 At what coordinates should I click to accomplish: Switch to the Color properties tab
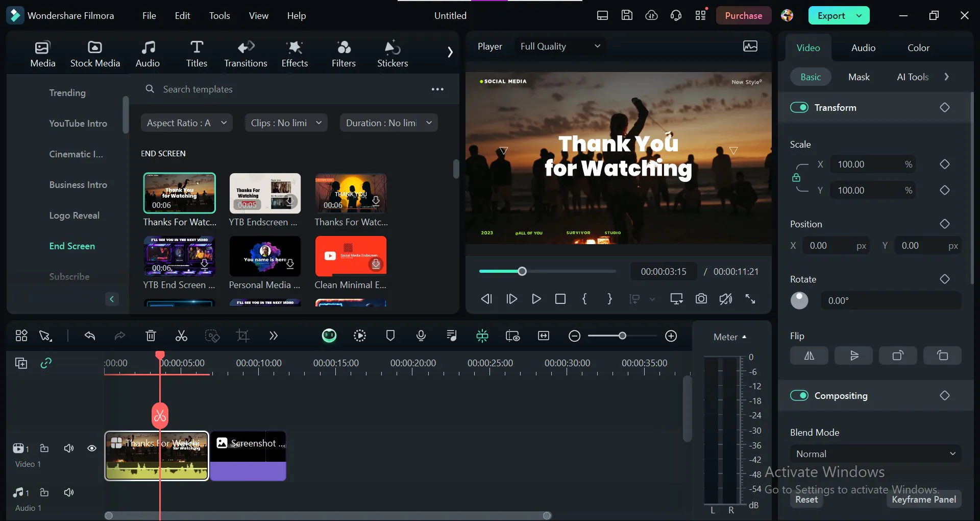[918, 48]
